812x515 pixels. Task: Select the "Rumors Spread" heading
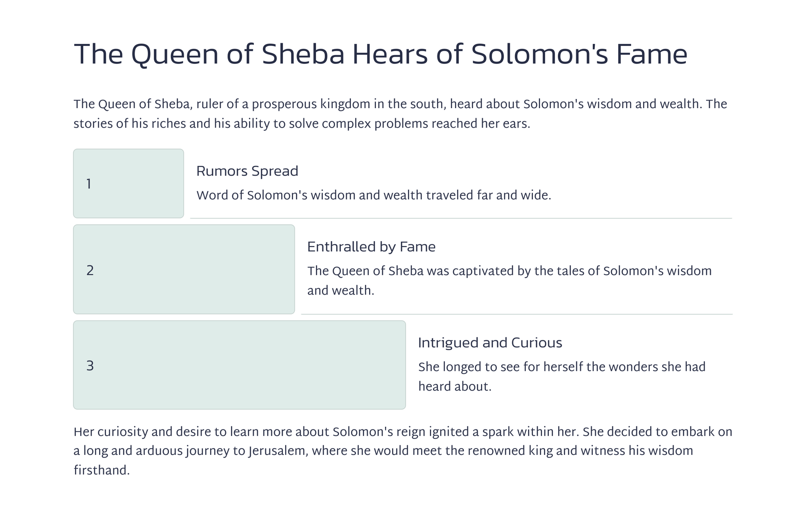(247, 171)
